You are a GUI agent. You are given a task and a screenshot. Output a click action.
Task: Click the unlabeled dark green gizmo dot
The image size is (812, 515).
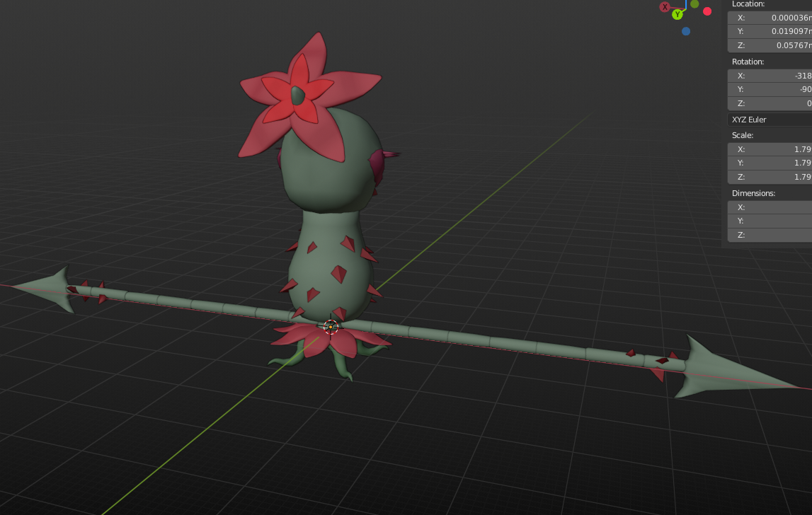[x=694, y=4]
